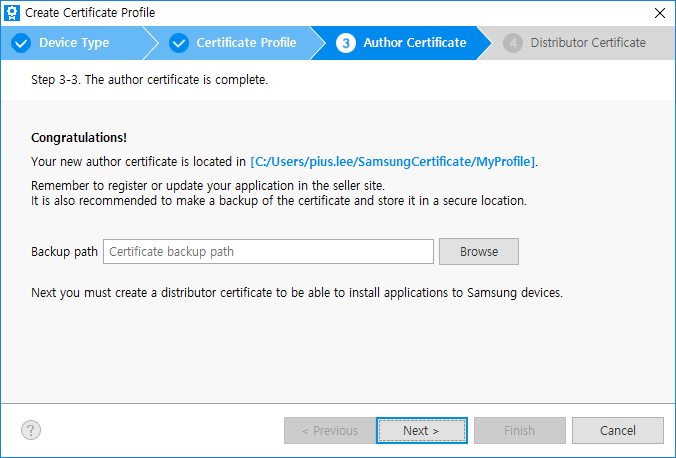Cancel the certificate wizard

tap(617, 430)
